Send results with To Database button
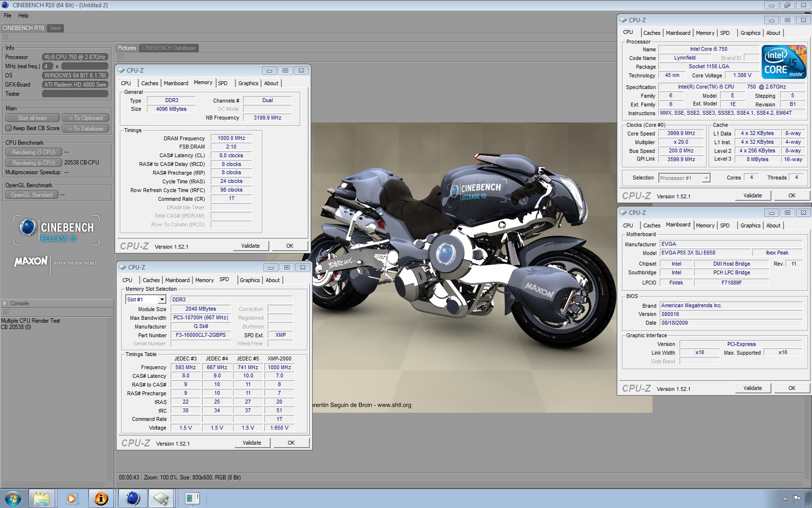Image resolution: width=812 pixels, height=508 pixels. (85, 129)
